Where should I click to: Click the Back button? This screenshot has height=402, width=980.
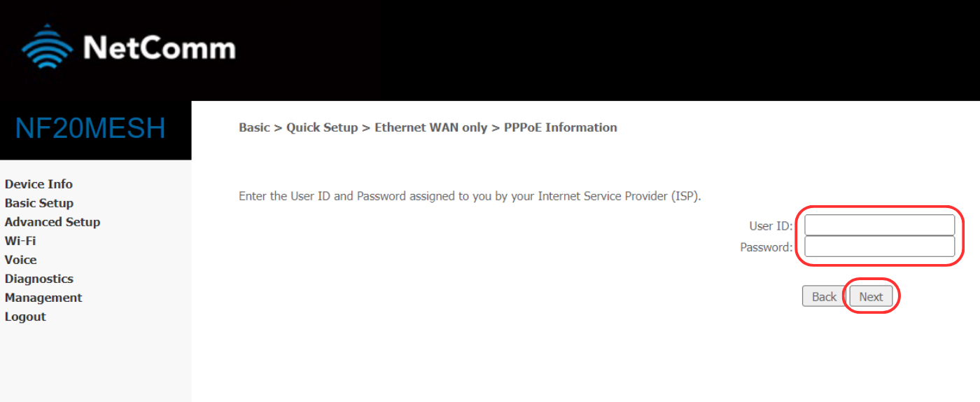824,296
